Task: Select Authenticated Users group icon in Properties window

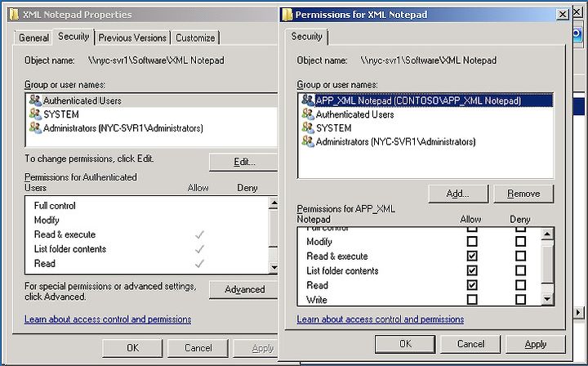Action: pyautogui.click(x=36, y=100)
